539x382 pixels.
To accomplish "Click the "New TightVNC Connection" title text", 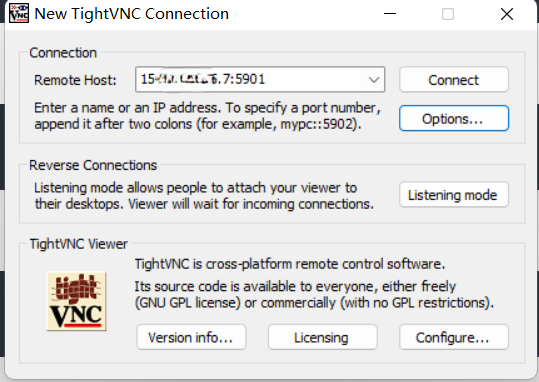I will pos(132,14).
